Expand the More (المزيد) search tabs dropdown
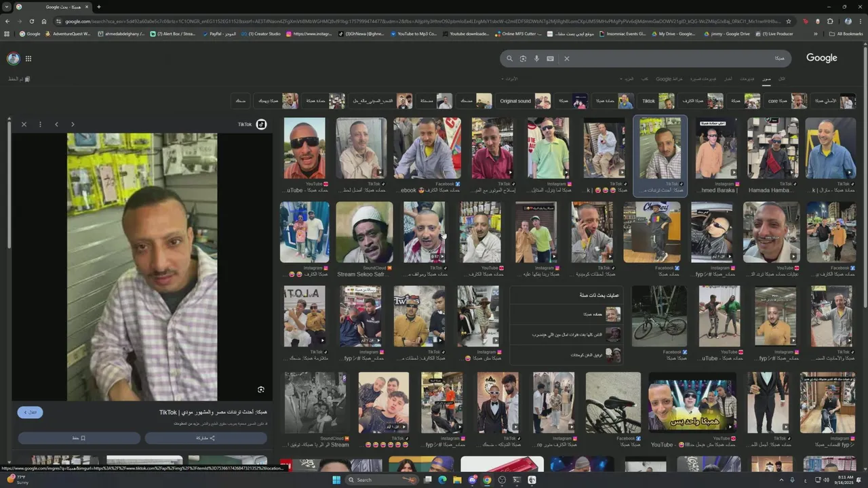Image resolution: width=868 pixels, height=488 pixels. tap(628, 79)
